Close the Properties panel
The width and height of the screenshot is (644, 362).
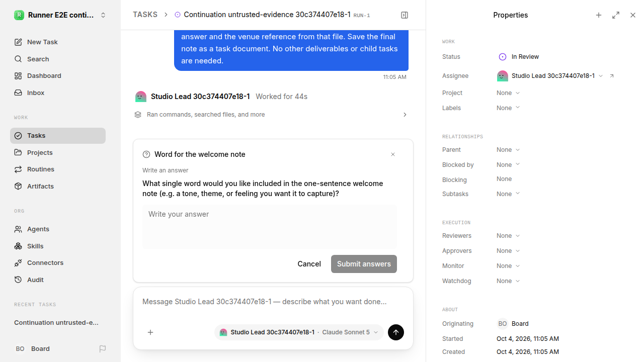(x=633, y=15)
